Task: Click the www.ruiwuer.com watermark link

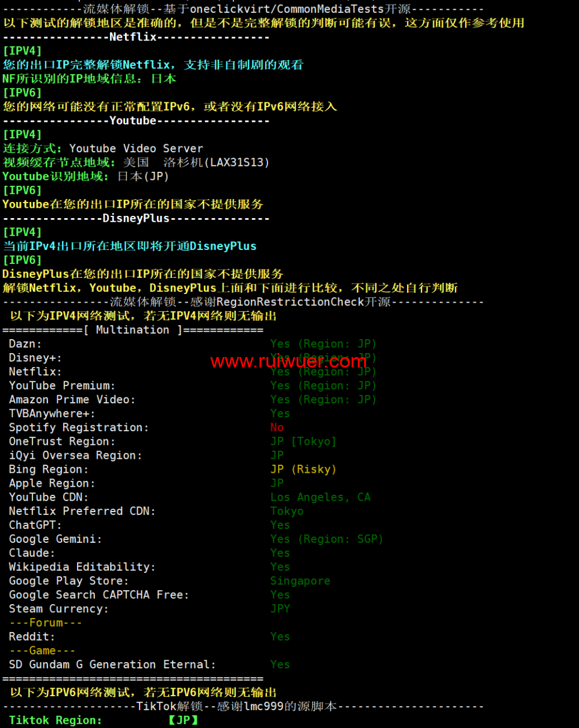Action: point(288,362)
